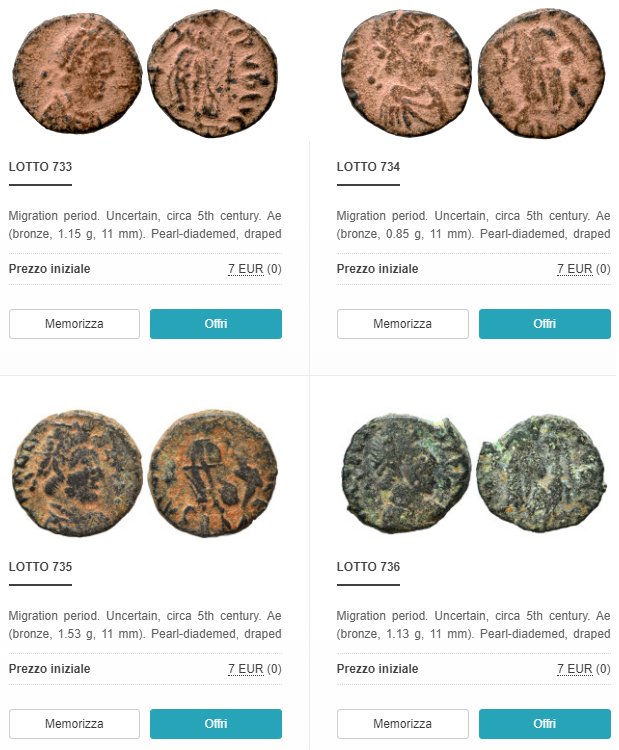619x750 pixels.
Task: Click the Offri button for Lotto 733
Action: [216, 324]
